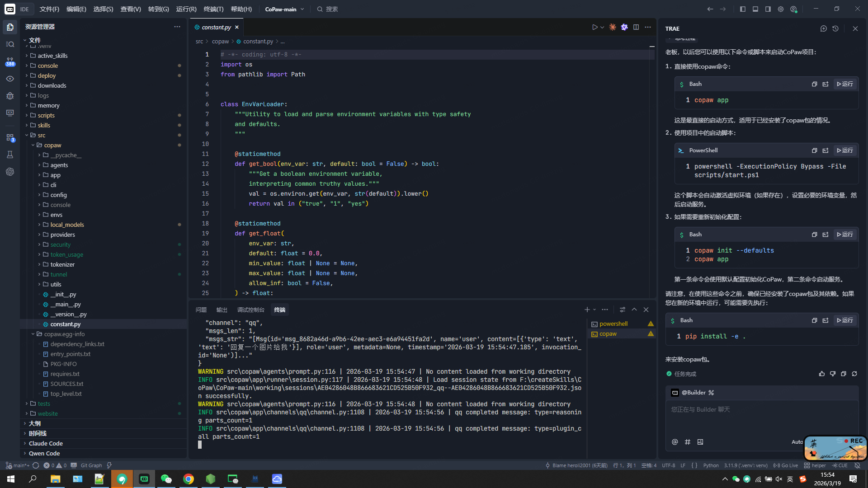
Task: Copy the 'copaw app' Bash code block
Action: [x=814, y=84]
